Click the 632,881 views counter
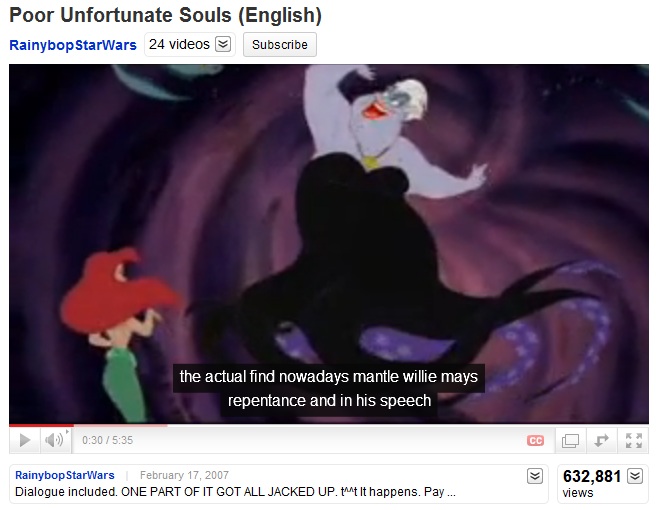 pos(592,483)
